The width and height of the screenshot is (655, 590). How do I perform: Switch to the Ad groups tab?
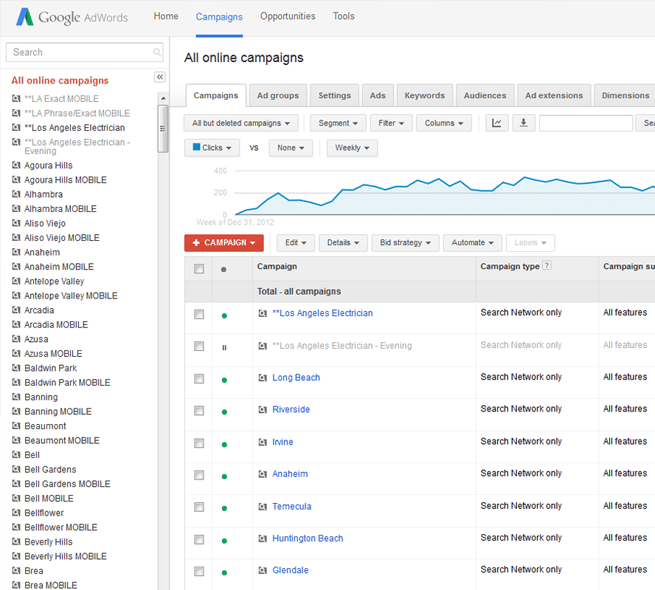[x=278, y=95]
